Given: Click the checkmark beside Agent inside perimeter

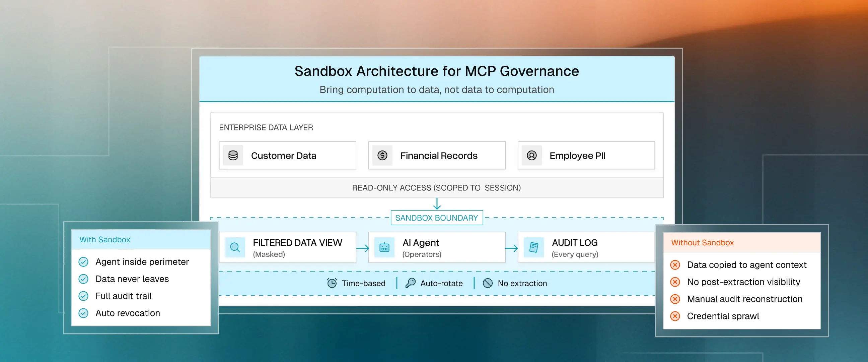Looking at the screenshot, I should click(x=83, y=262).
